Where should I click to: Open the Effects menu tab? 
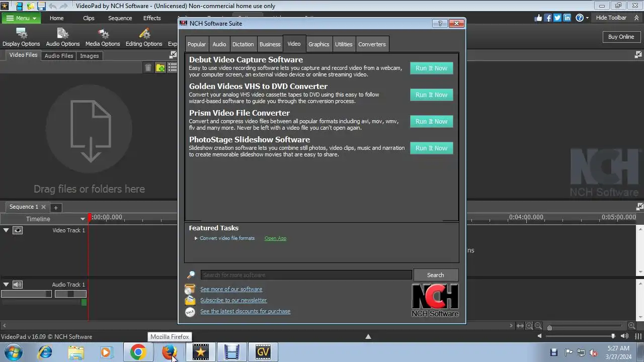[152, 18]
